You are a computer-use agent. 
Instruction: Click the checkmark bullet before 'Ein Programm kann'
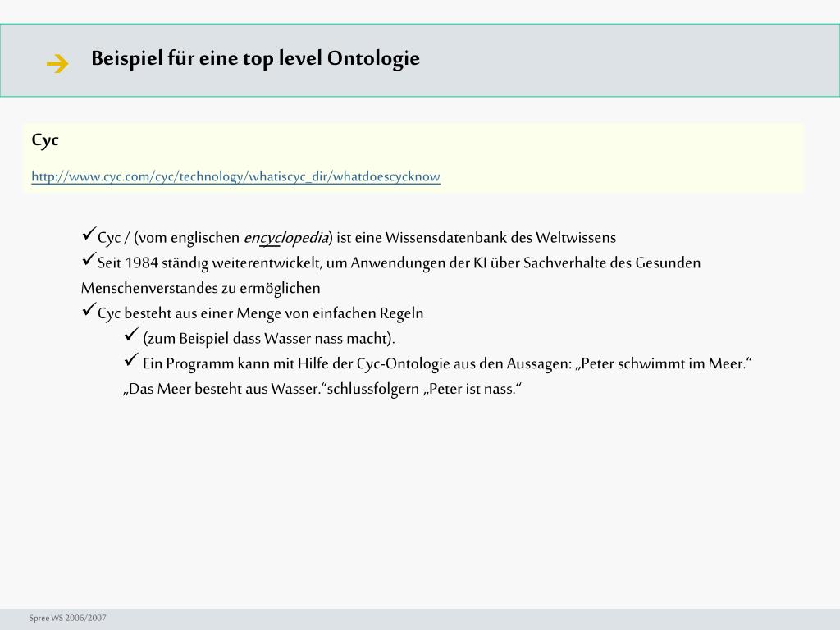click(x=131, y=359)
